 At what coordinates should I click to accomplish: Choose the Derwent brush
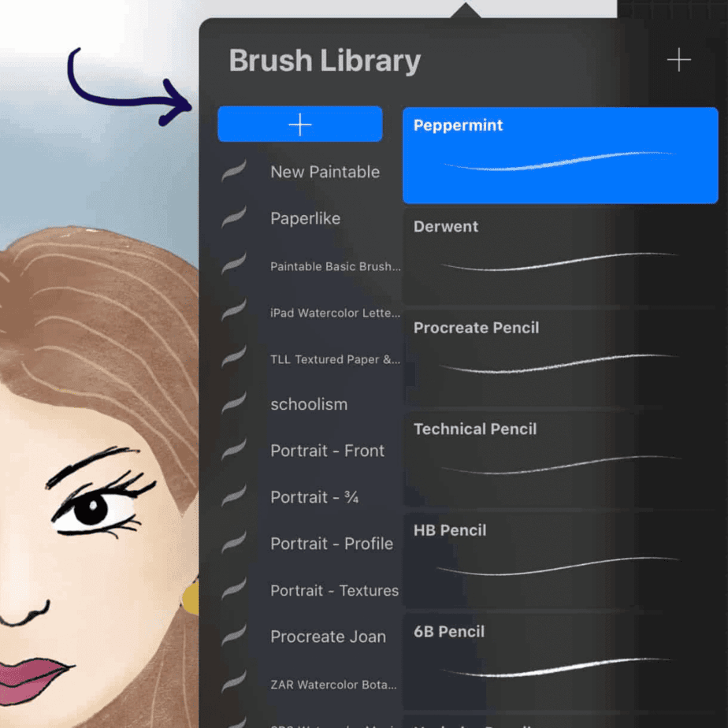(560, 257)
